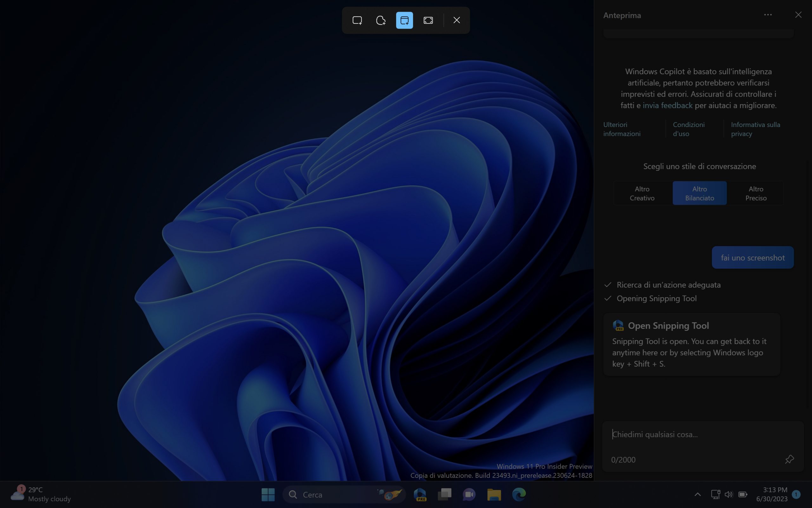This screenshot has height=508, width=812.
Task: Launch Microsoft Edge from taskbar
Action: (519, 495)
